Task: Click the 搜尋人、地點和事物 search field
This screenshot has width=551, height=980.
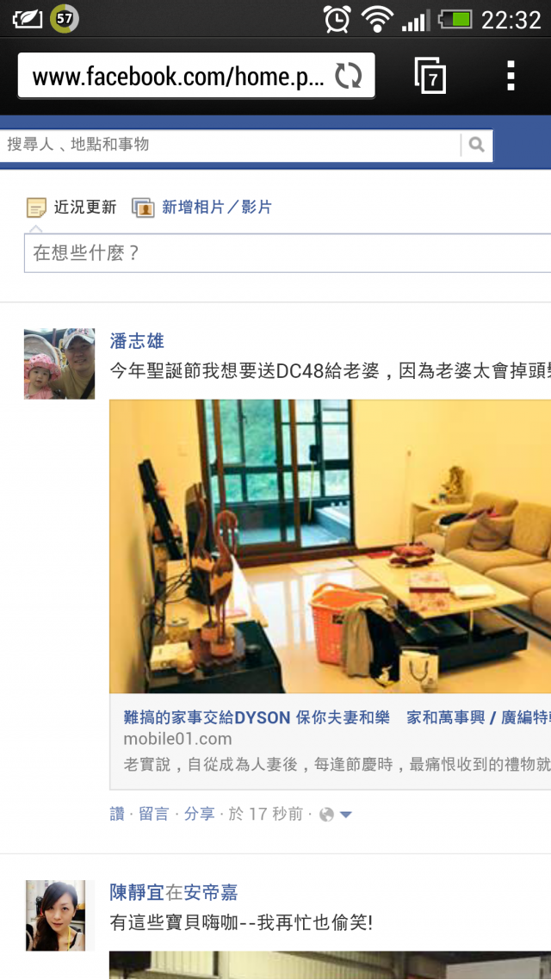Action: pyautogui.click(x=230, y=145)
